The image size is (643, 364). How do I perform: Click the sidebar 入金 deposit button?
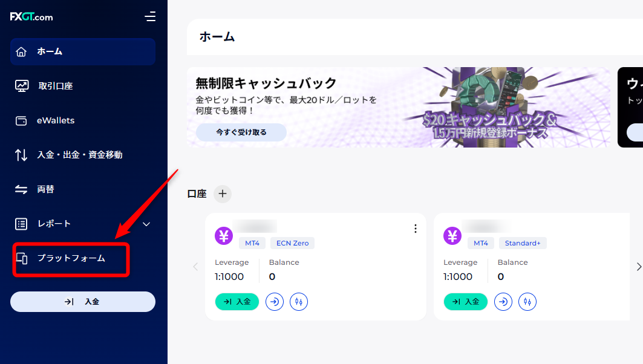click(x=83, y=302)
